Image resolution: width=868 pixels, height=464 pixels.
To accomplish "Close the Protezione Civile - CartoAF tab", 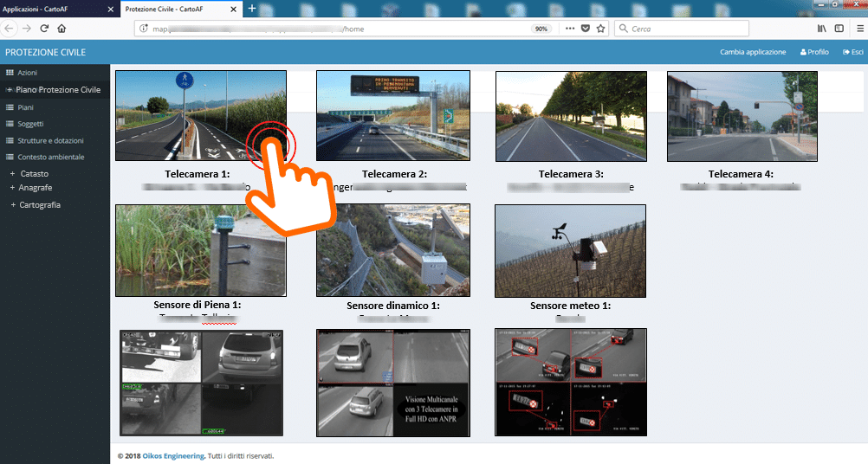I will (x=233, y=9).
